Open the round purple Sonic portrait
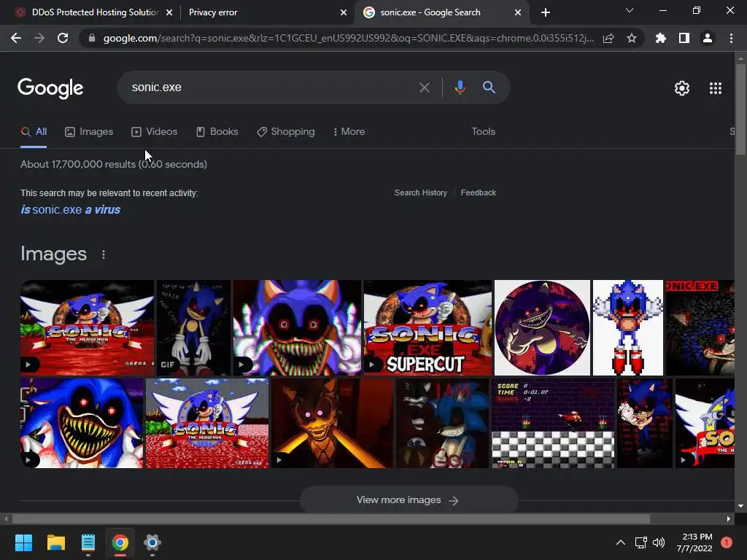 pos(542,327)
